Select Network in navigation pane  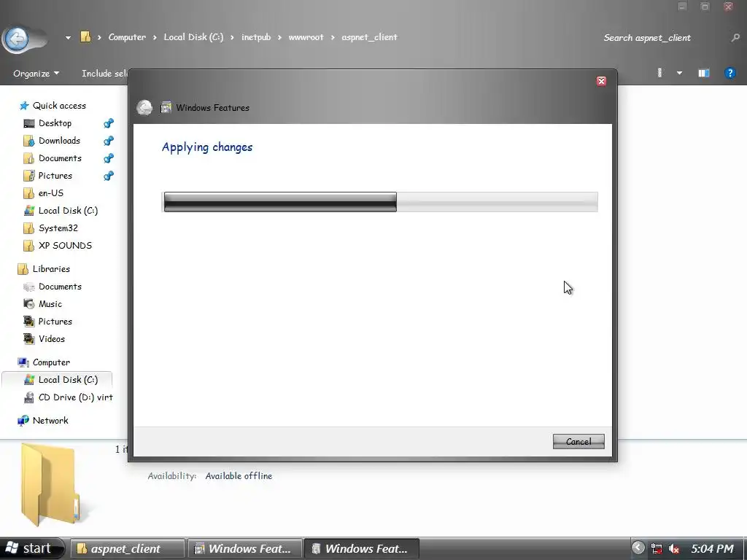pos(50,421)
